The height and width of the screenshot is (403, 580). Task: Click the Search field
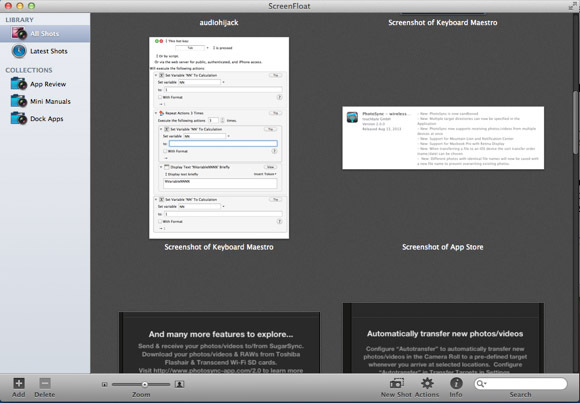pos(520,384)
